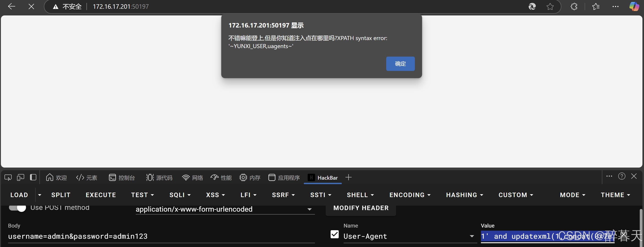Click the 确定 button in alert dialog
The height and width of the screenshot is (247, 644).
tap(400, 64)
